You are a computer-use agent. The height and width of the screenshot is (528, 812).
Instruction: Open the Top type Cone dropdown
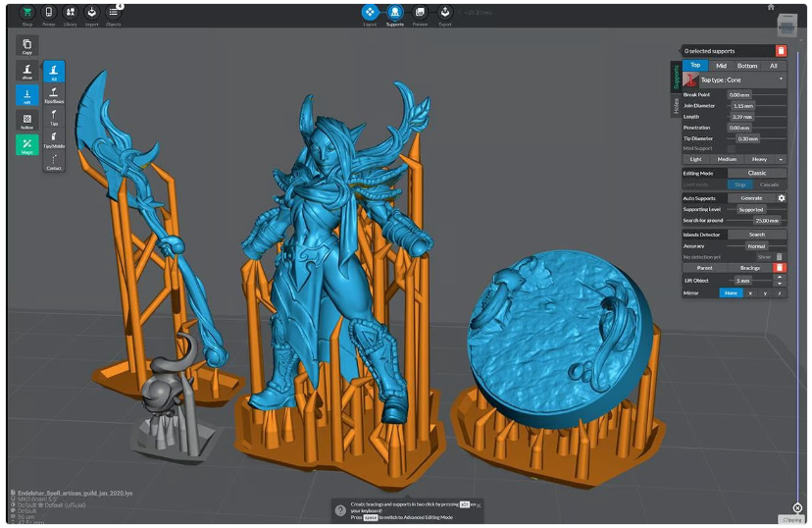pos(743,79)
